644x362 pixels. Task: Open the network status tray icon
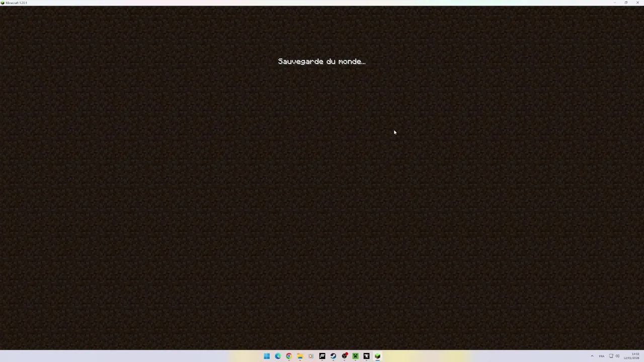pyautogui.click(x=611, y=356)
